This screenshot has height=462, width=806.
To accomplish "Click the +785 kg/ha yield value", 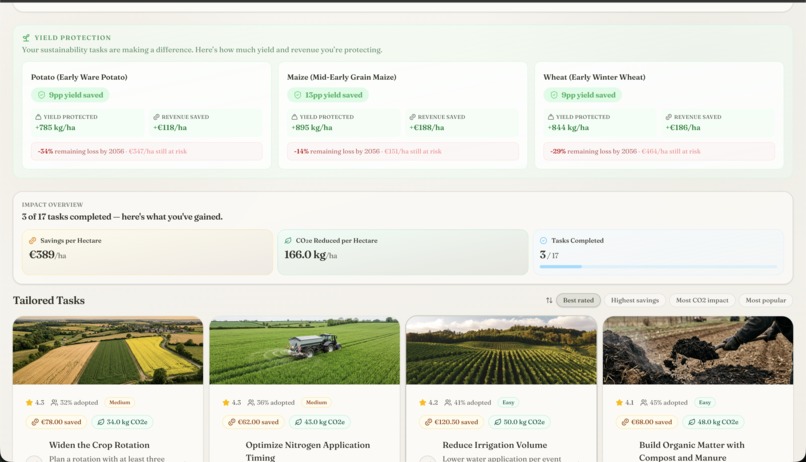I will coord(55,127).
